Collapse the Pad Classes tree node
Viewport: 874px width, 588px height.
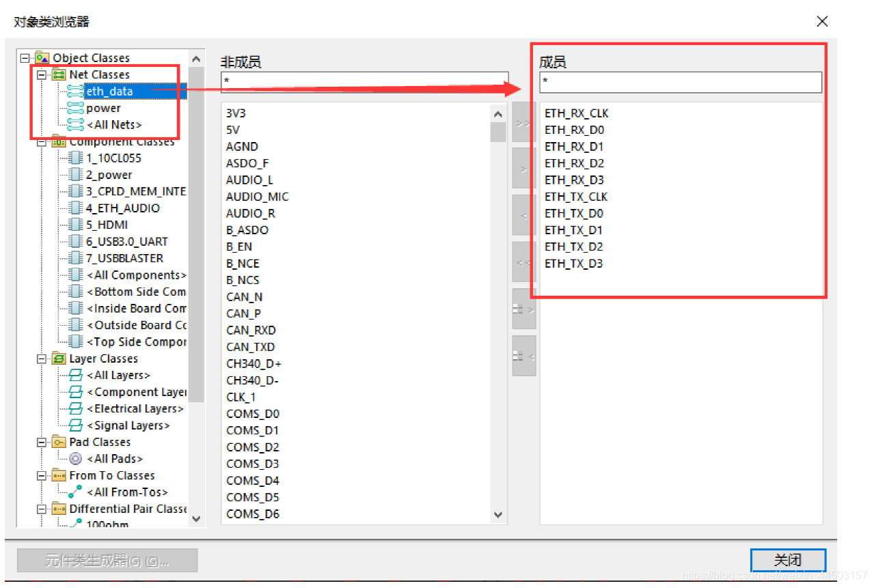[x=42, y=443]
